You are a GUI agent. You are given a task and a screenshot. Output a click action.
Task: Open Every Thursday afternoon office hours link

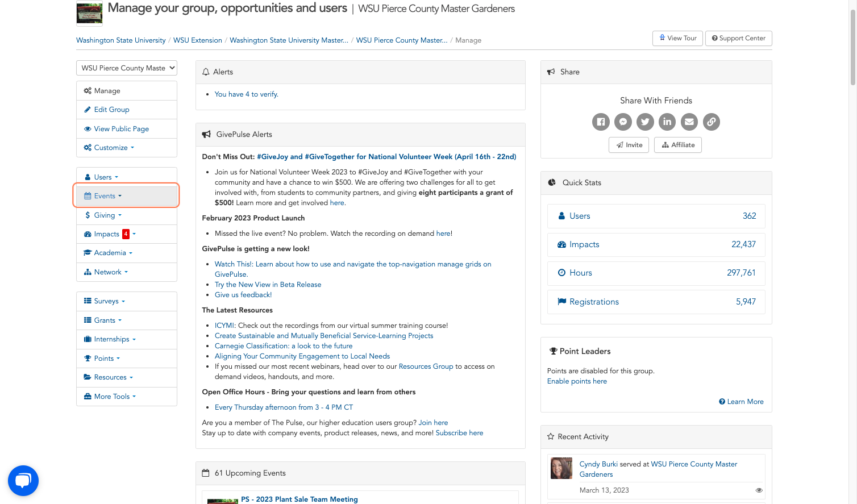[x=284, y=407]
